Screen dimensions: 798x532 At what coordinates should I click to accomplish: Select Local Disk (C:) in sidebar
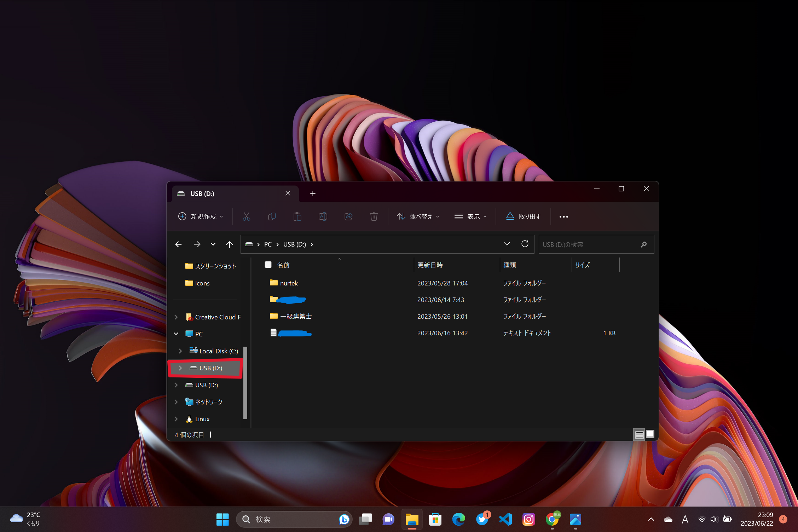coord(213,351)
